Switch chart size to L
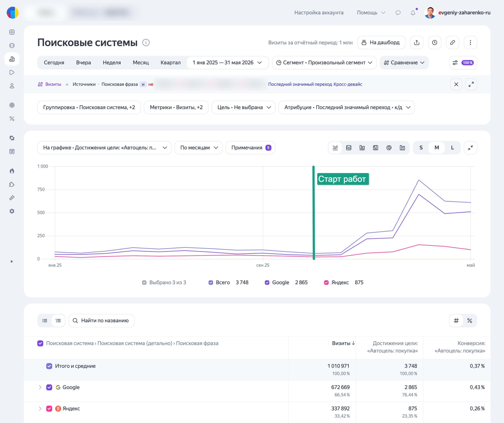Image resolution: width=504 pixels, height=423 pixels. [452, 148]
